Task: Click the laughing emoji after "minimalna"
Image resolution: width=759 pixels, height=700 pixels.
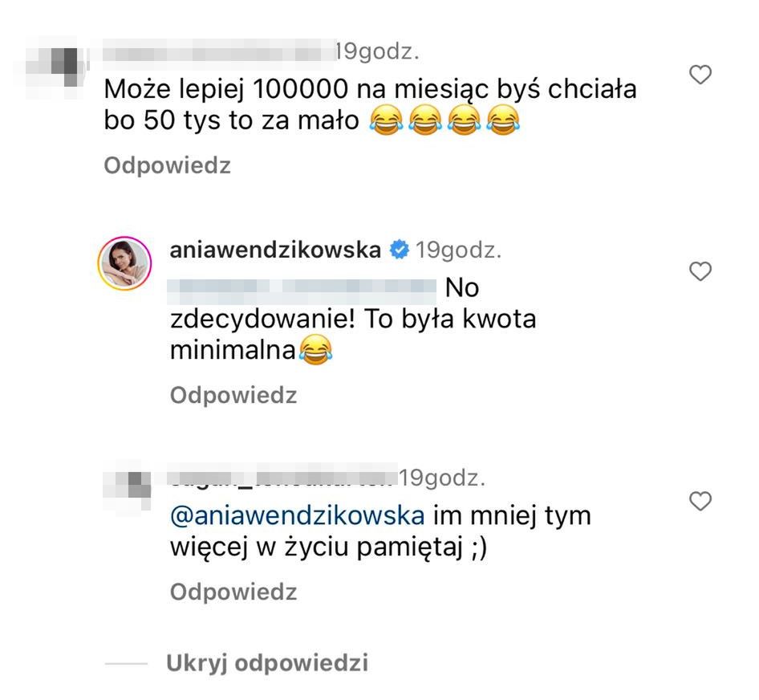Action: (x=315, y=351)
